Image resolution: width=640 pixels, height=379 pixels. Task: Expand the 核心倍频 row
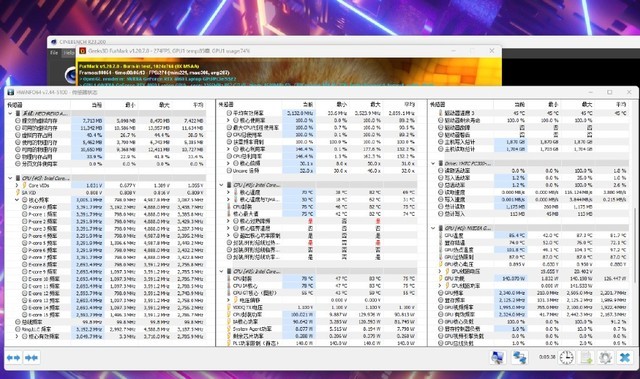point(228,164)
